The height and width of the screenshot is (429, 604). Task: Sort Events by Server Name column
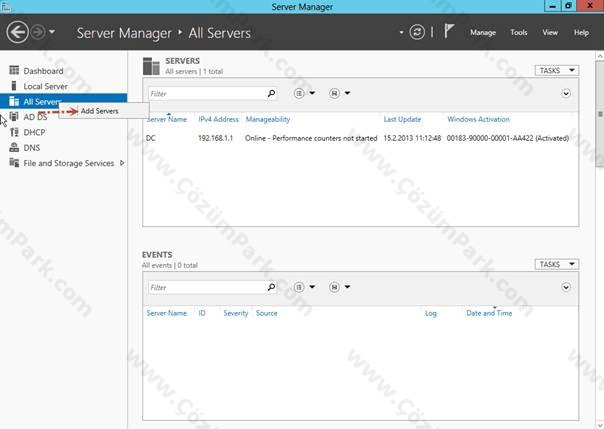[x=166, y=313]
